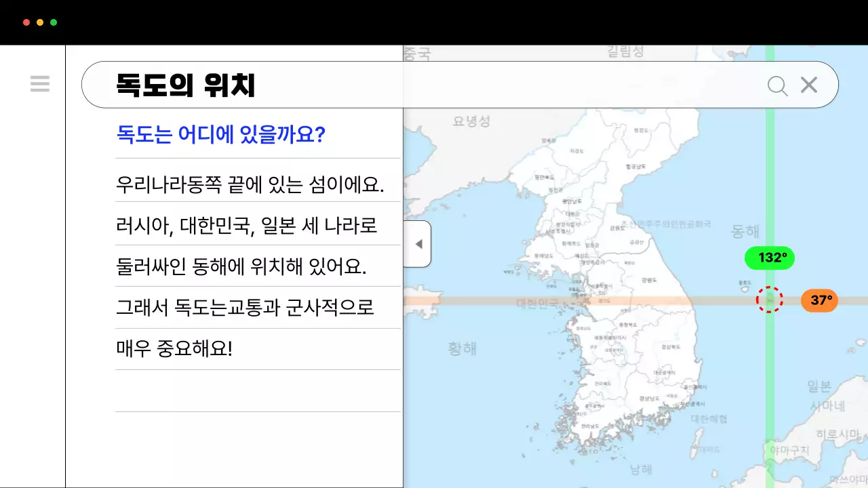Open the 독도는 어디에 있을까요 heading link
This screenshot has width=868, height=488.
pos(220,134)
